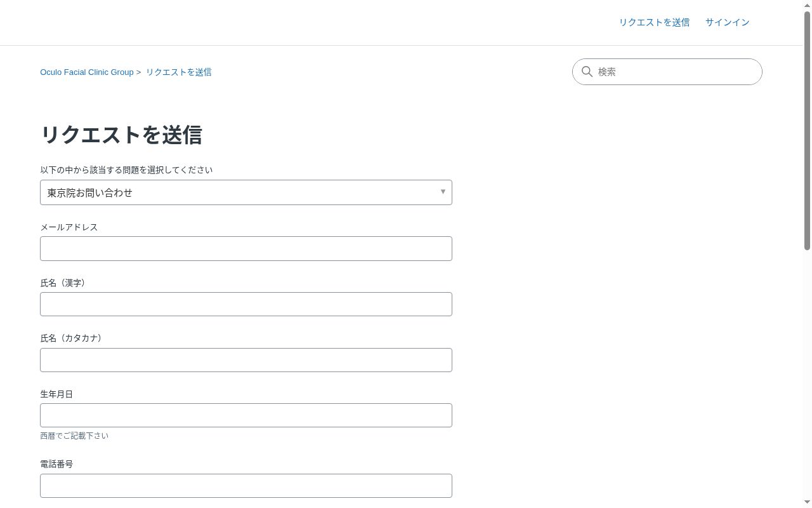Click the search magnifier icon
Screen dimensions: 812x508
pyautogui.click(x=587, y=72)
